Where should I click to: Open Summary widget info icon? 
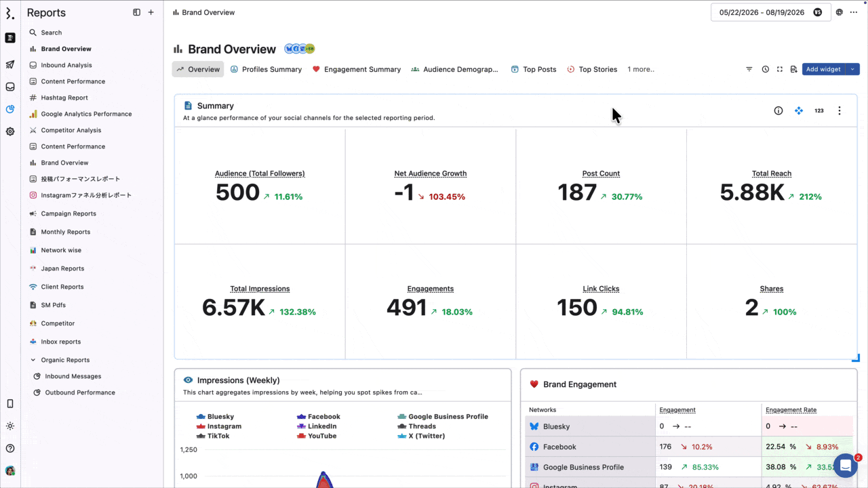coord(778,110)
